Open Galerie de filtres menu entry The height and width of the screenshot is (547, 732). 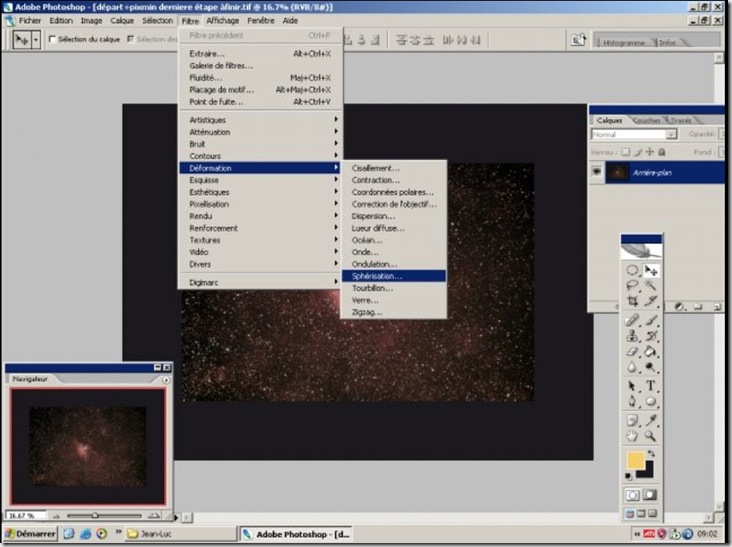coord(260,66)
